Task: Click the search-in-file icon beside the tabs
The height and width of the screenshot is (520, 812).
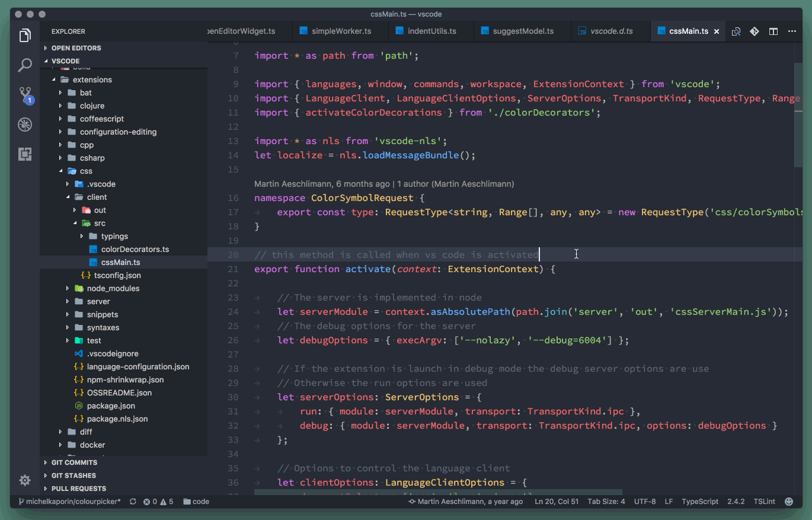Action: [736, 31]
